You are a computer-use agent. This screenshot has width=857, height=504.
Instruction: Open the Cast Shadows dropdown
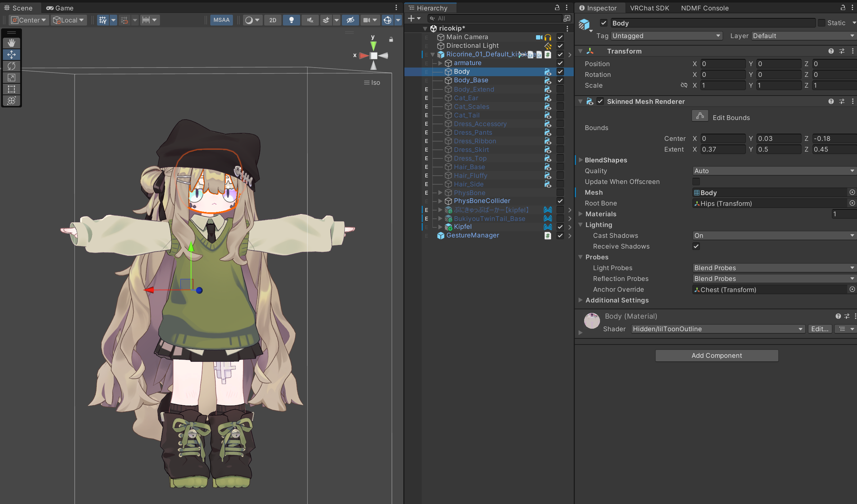[x=774, y=236]
